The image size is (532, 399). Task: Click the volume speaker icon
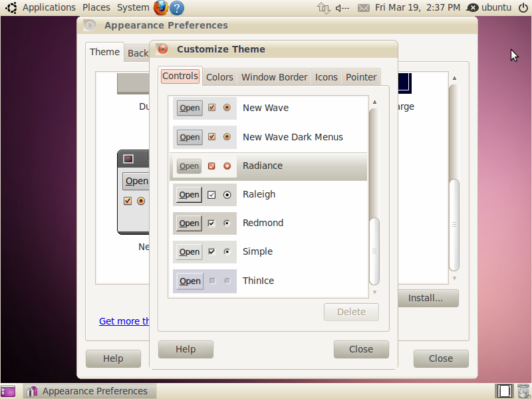click(342, 8)
